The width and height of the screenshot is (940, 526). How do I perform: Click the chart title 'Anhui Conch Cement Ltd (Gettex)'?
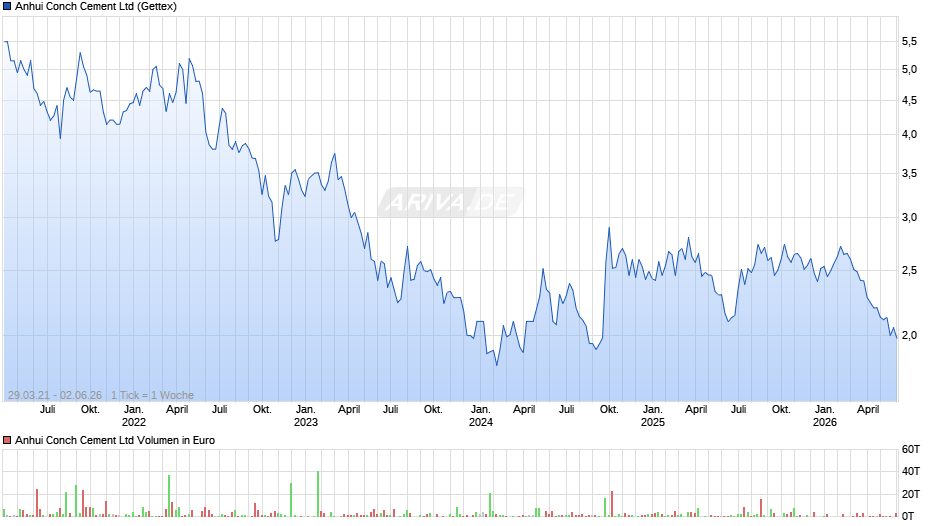click(x=96, y=7)
